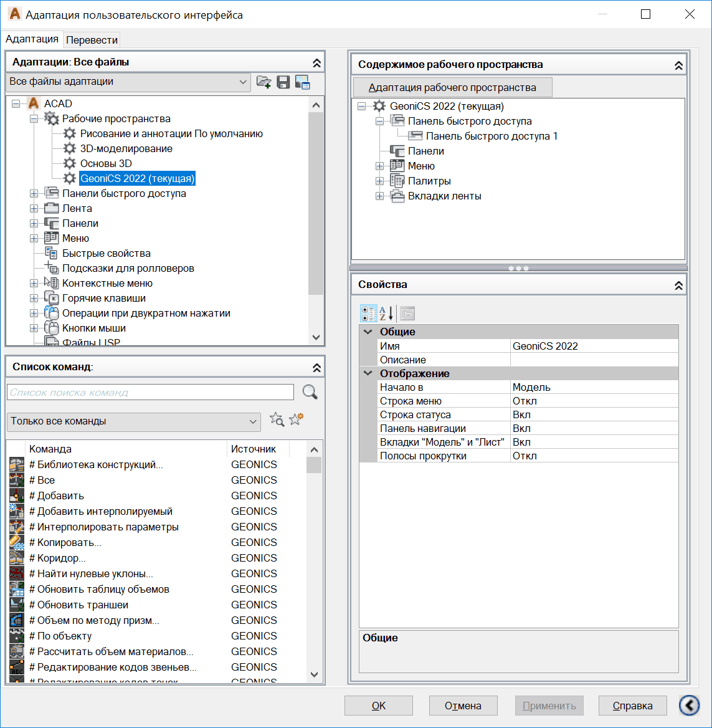Viewport: 712px width, 728px height.
Task: Collapse the Общие properties section
Action: (x=368, y=332)
